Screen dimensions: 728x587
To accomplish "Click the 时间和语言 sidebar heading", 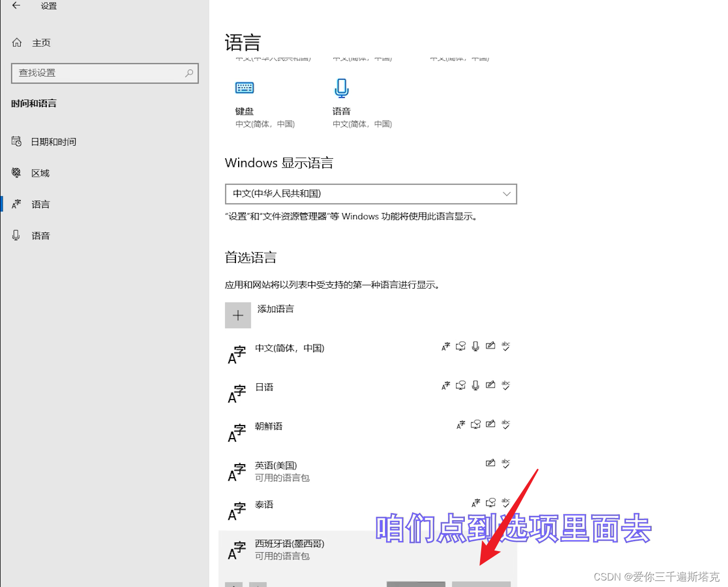I will 34,103.
